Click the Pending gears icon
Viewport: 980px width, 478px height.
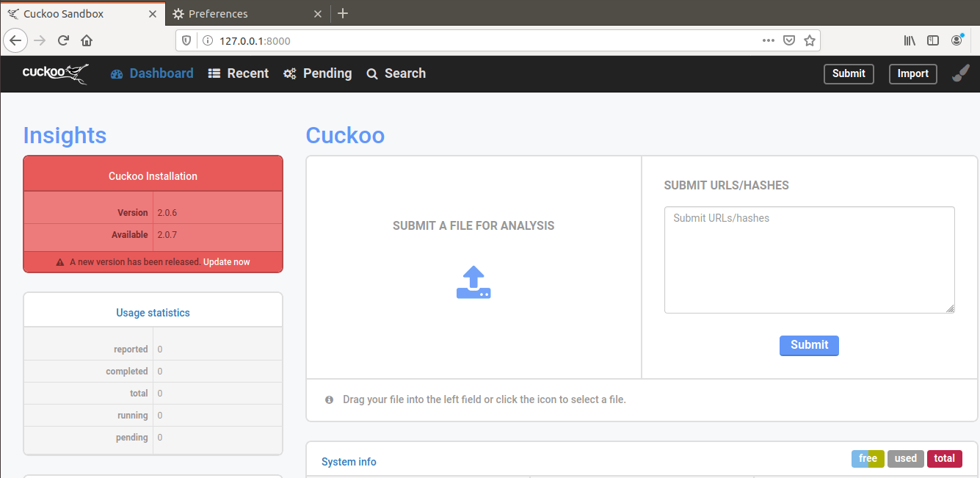290,73
